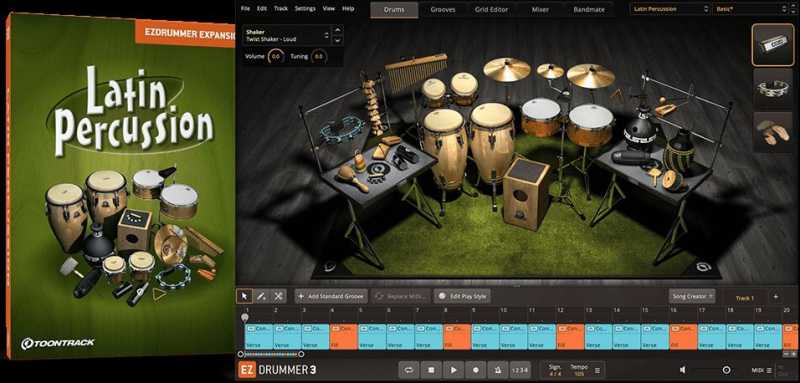The height and width of the screenshot is (383, 800).
Task: Select the pencil draw tool
Action: 261,296
